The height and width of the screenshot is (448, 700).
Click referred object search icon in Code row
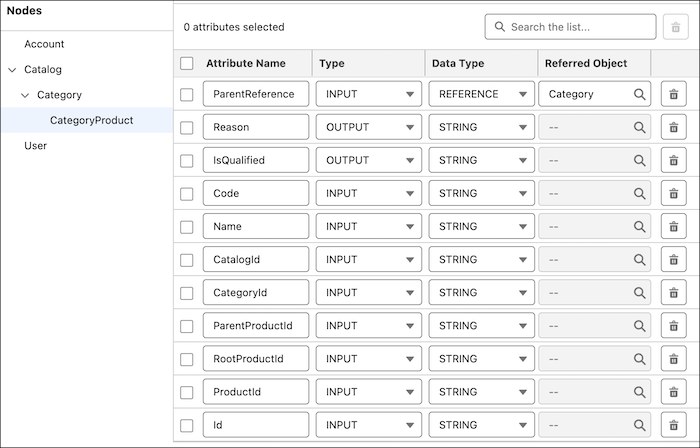pos(639,193)
